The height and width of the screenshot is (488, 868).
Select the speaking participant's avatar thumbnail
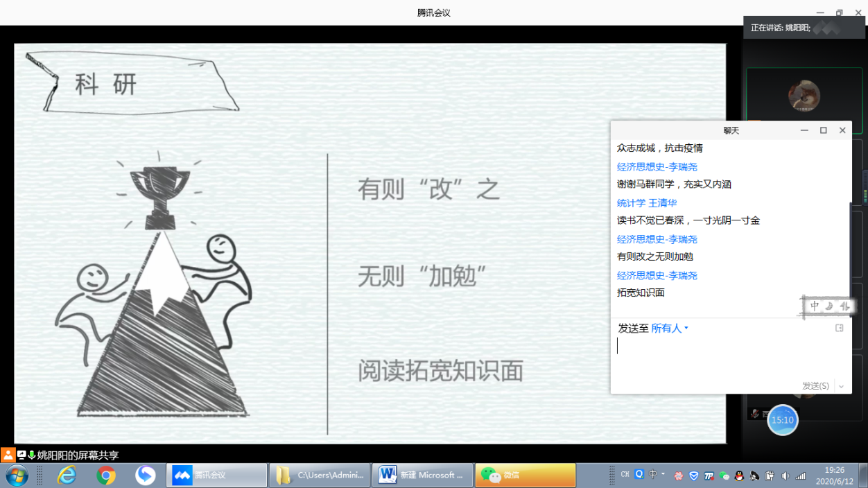click(x=804, y=97)
